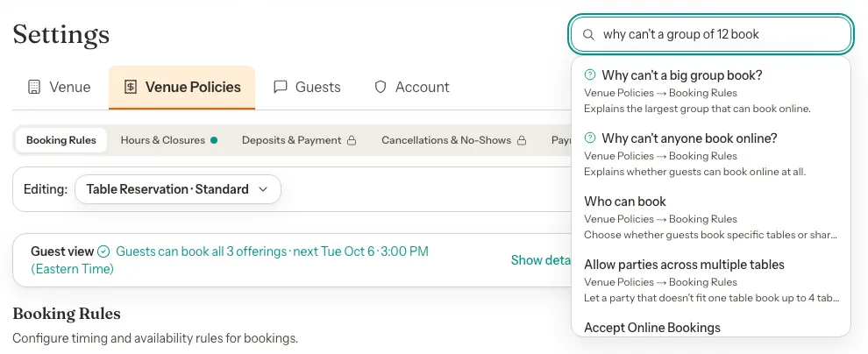Click help icon beside 'Why can't anyone book online?'
This screenshot has width=868, height=354.
click(x=590, y=138)
